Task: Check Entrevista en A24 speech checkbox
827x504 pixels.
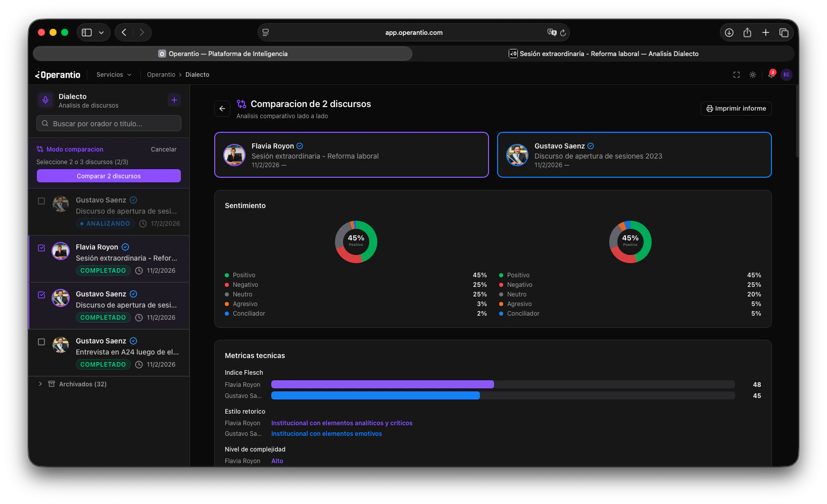Action: click(x=41, y=342)
